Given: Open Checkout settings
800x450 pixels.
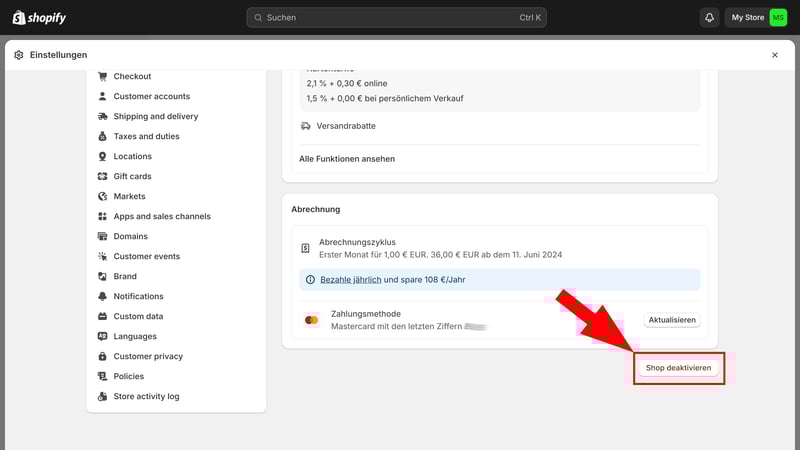Looking at the screenshot, I should [x=132, y=76].
